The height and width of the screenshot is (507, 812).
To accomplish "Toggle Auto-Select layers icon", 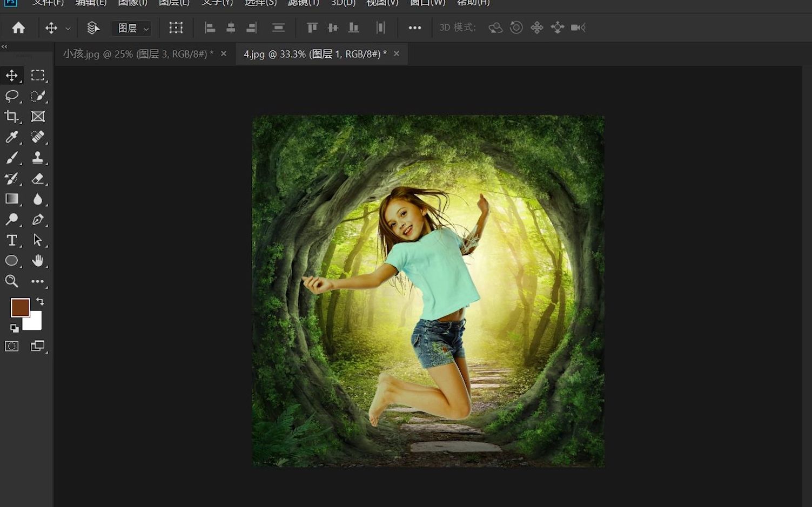I will [x=93, y=28].
